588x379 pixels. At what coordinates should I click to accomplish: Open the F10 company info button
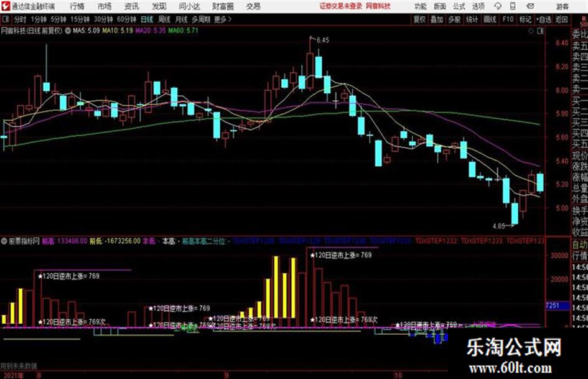pos(508,19)
